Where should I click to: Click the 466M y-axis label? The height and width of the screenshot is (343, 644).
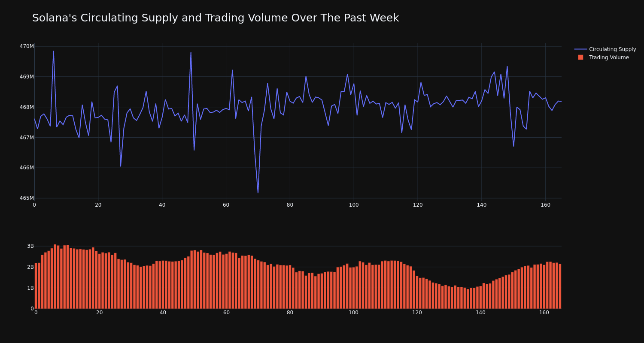27,168
